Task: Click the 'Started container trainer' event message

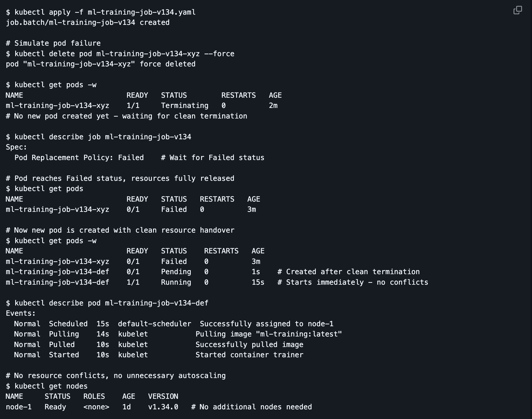Action: [x=249, y=355]
